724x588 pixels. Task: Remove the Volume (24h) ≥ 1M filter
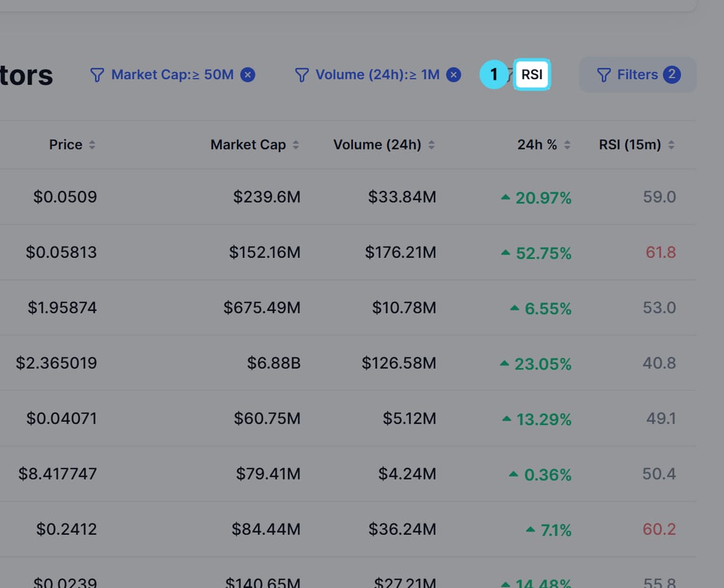coord(454,75)
